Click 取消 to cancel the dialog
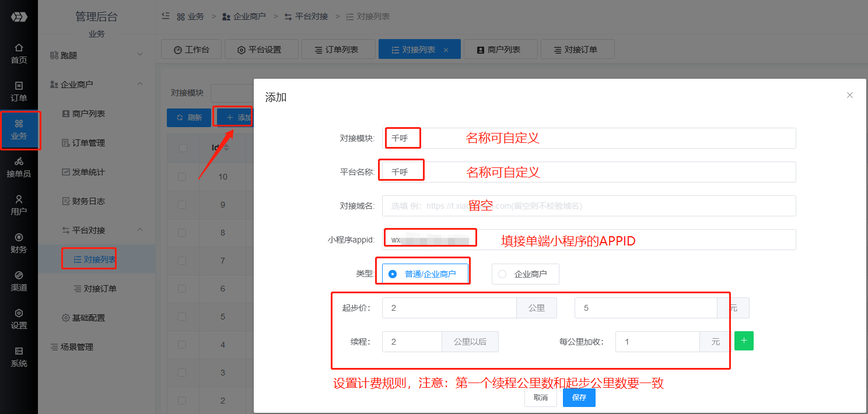868x414 pixels. coord(541,397)
